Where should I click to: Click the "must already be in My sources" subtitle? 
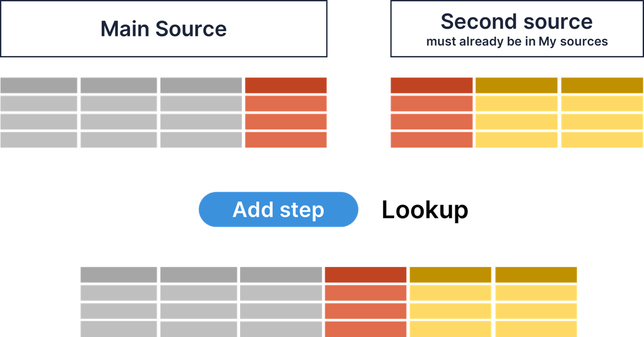click(x=516, y=41)
